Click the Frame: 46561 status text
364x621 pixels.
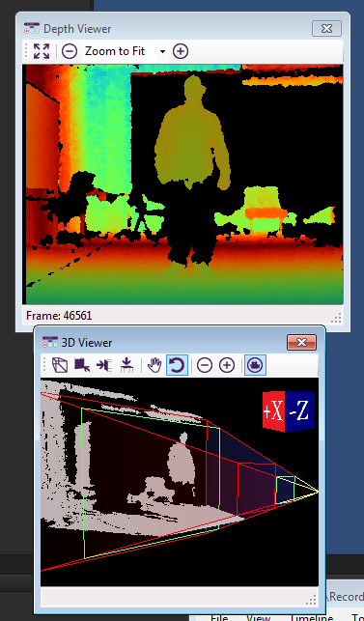point(59,316)
